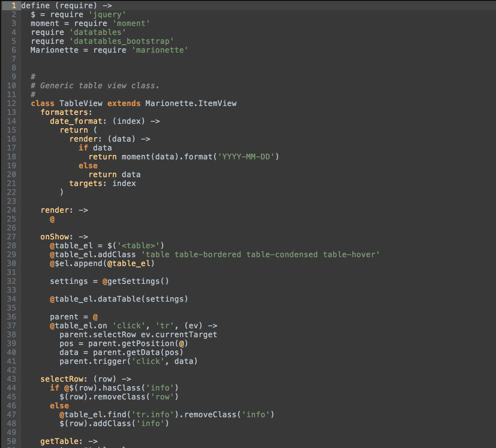This screenshot has width=496, height=448.
Task: Click the 'targets:' property
Action: pos(88,183)
